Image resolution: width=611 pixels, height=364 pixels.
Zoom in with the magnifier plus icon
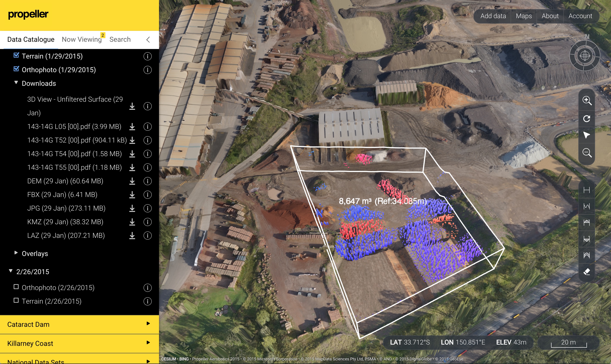tap(587, 100)
